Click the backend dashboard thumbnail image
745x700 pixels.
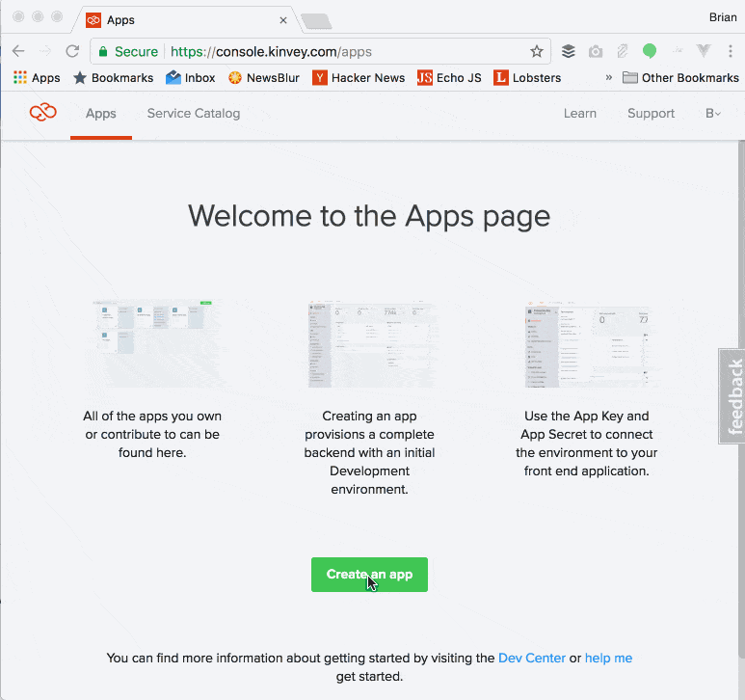point(370,343)
